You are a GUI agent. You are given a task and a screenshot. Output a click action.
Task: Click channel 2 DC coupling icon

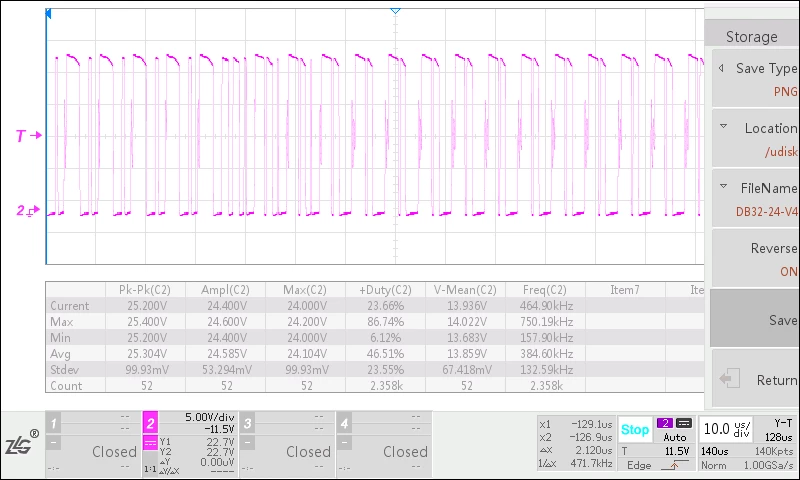pos(150,443)
